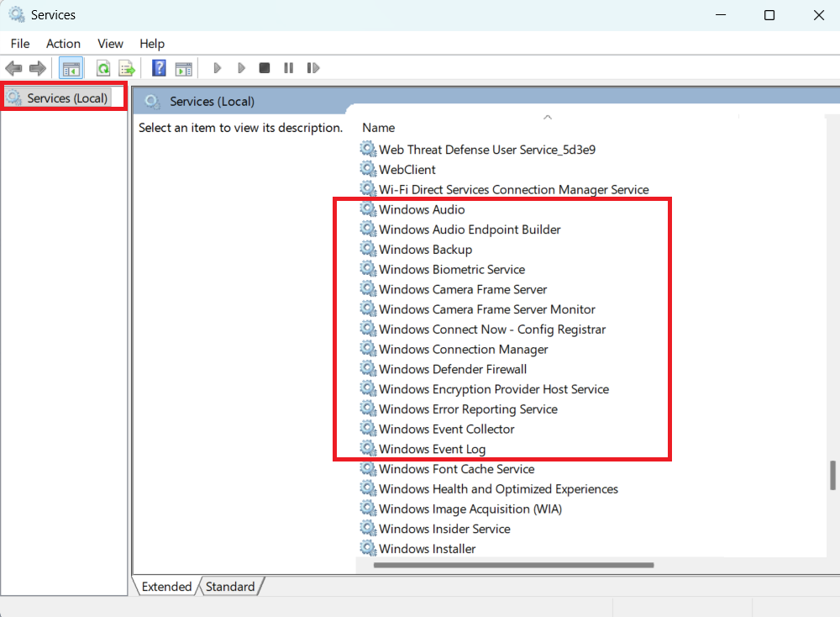Open the File menu
Viewport: 840px width, 617px height.
tap(20, 44)
